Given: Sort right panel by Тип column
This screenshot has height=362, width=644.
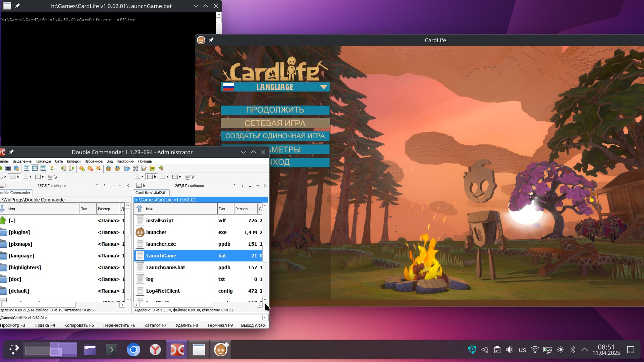Looking at the screenshot, I should point(225,208).
